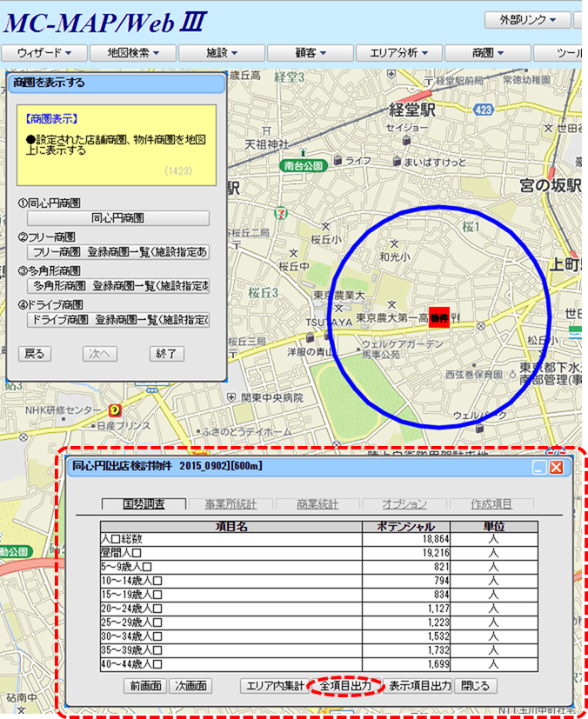Screen dimensions: 588x719
Task: Expand the 顧客 menu
Action: click(311, 53)
